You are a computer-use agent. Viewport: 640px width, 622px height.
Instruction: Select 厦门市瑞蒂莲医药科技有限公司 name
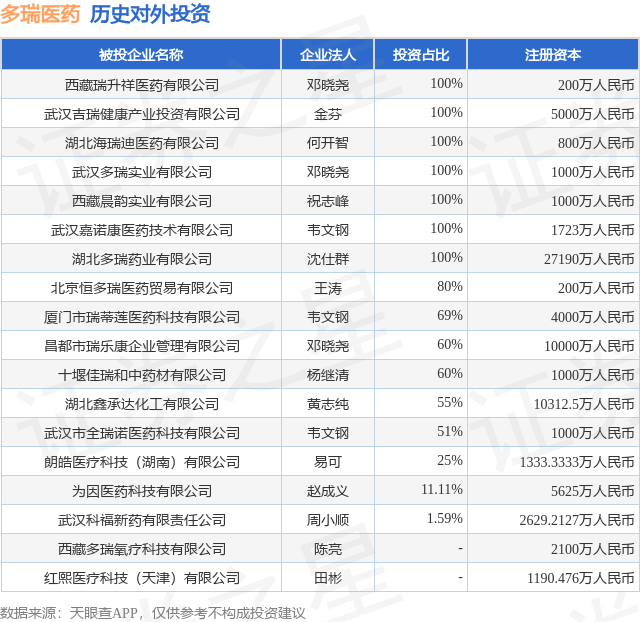142,317
